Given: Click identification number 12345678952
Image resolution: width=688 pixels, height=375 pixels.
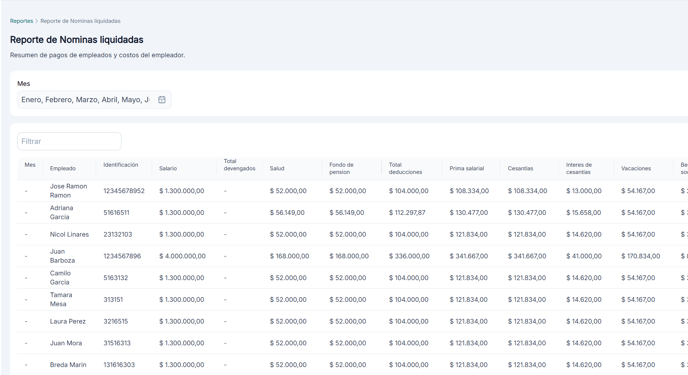Looking at the screenshot, I should tap(124, 191).
